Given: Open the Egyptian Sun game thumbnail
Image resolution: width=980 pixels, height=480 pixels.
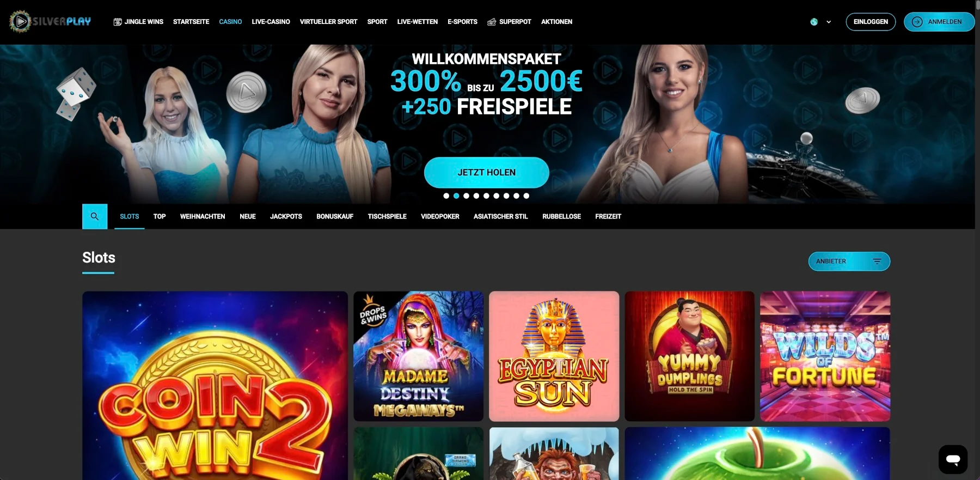Looking at the screenshot, I should (554, 356).
